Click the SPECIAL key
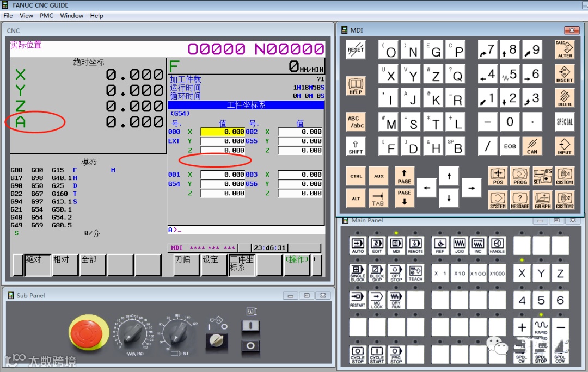Image resolution: width=588 pixels, height=372 pixels. tap(565, 122)
